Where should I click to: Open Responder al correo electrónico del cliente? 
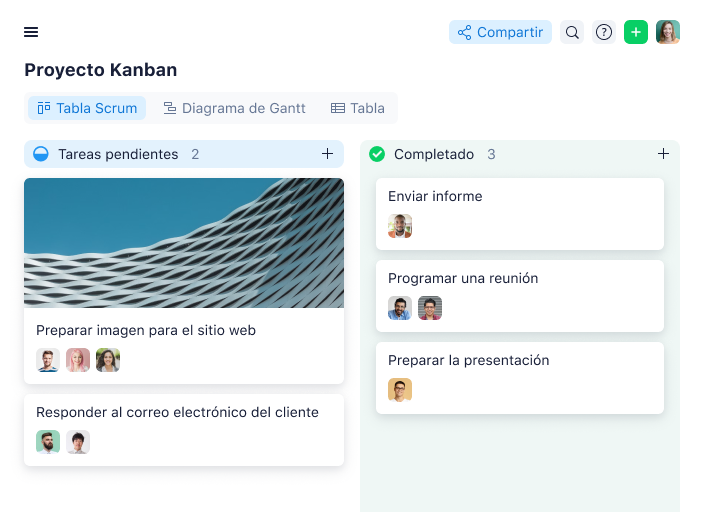pos(184,430)
